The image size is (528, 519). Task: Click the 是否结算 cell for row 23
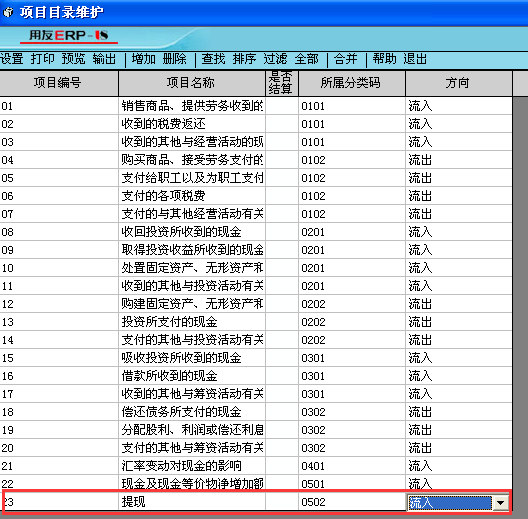(x=282, y=502)
